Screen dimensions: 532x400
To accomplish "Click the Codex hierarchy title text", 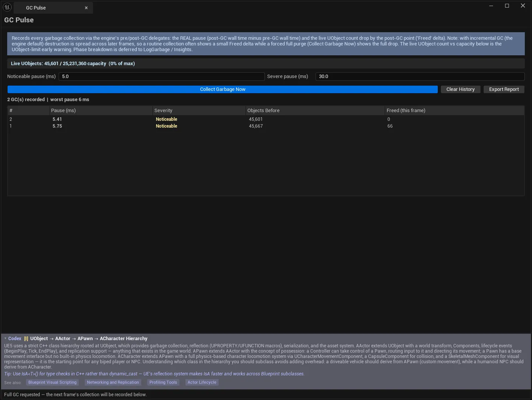I will coord(89,339).
